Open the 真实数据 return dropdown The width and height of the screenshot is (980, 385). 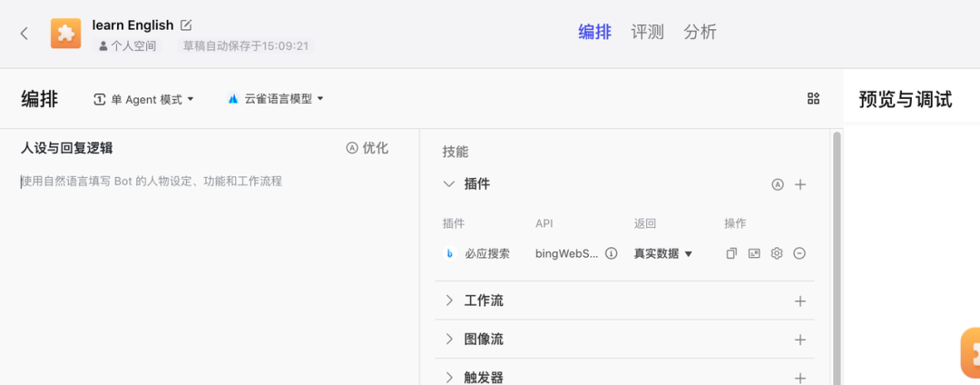(x=663, y=253)
